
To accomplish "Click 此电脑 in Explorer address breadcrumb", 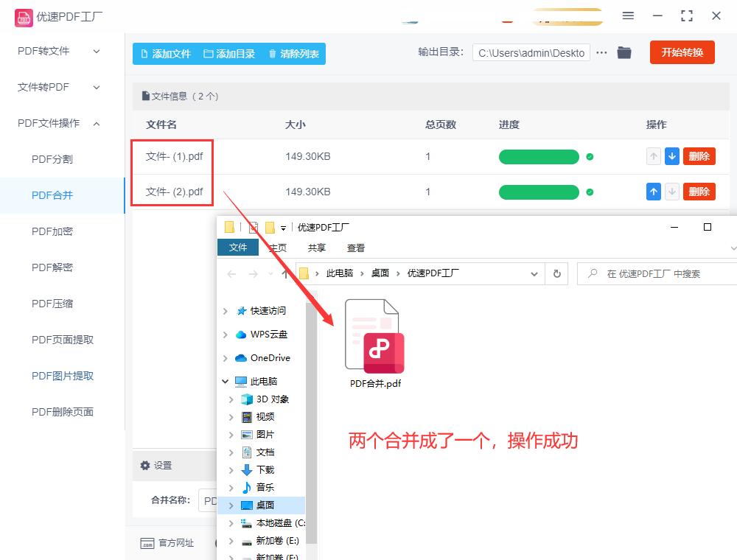I will point(340,273).
